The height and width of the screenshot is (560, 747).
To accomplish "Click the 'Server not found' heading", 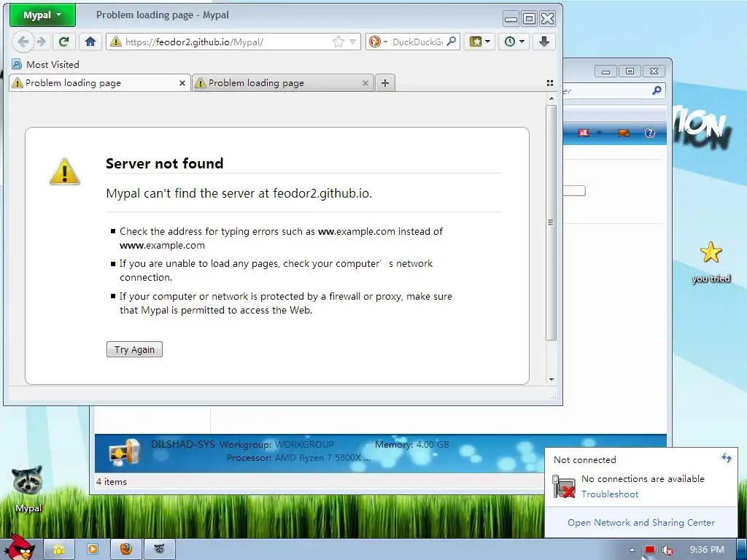I will [164, 163].
